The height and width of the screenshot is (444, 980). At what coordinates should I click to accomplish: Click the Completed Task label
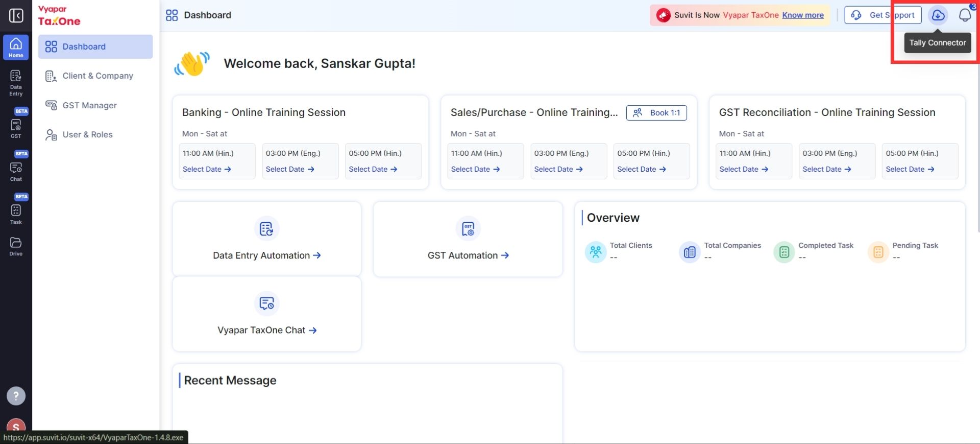coord(826,246)
